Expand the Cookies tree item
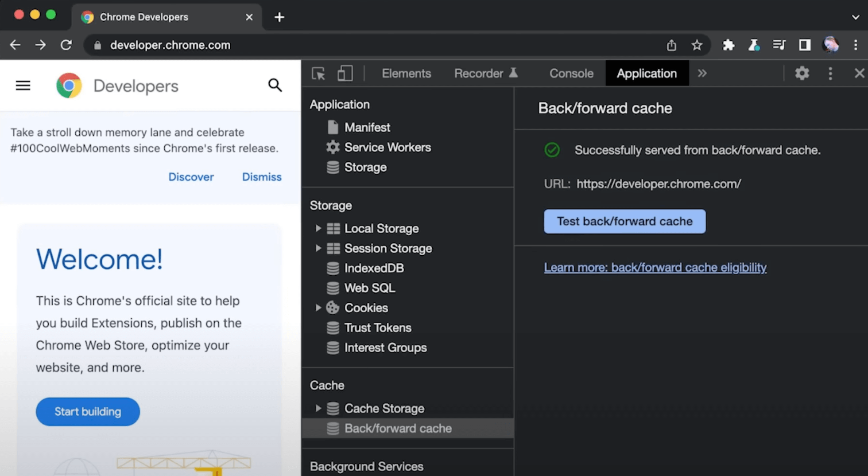The image size is (868, 476). (318, 308)
